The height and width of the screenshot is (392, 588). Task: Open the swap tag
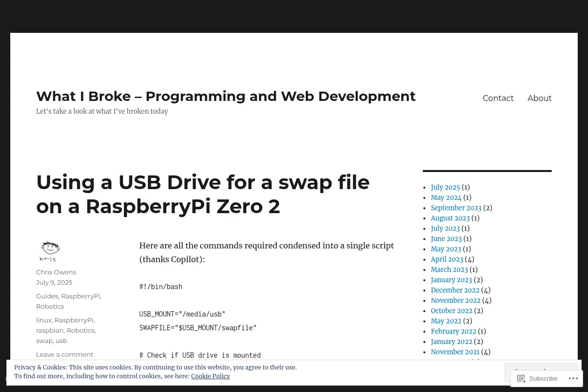(x=44, y=341)
